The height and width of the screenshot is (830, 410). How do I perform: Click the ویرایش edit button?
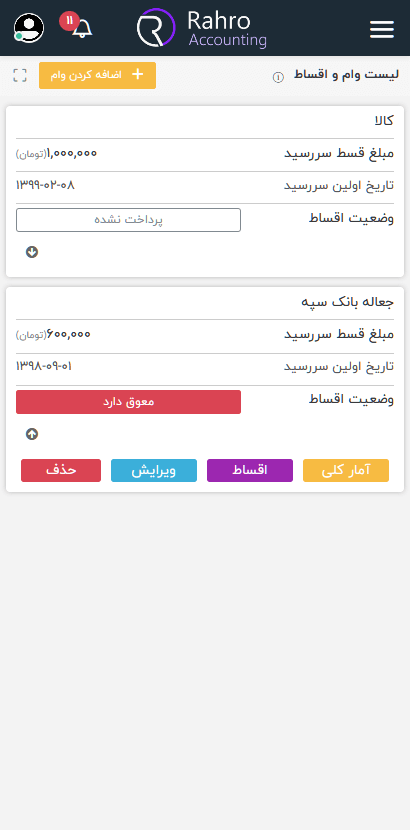tap(154, 471)
